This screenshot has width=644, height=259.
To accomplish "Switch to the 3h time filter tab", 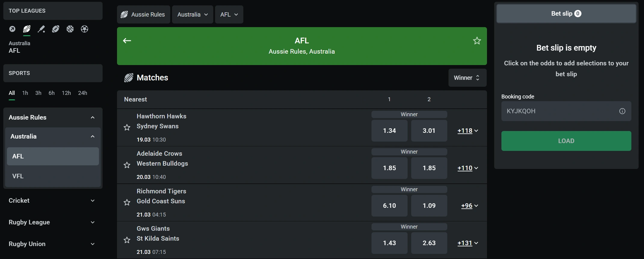I will (38, 93).
